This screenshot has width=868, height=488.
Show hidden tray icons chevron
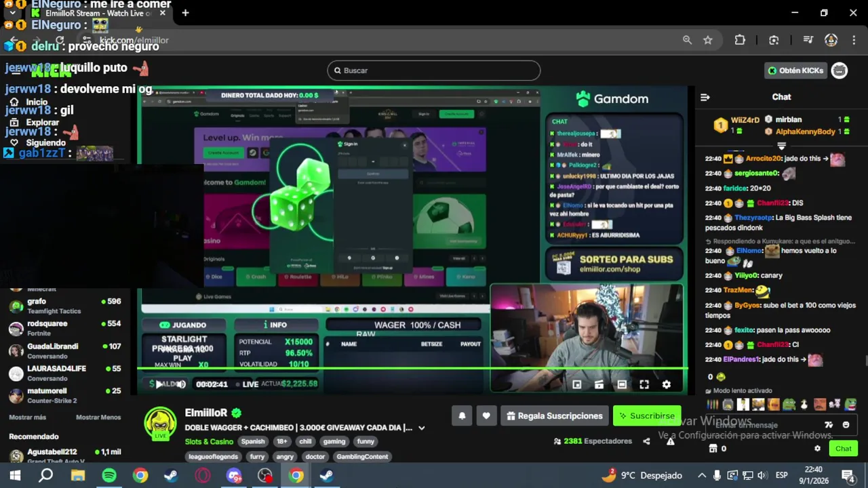pyautogui.click(x=702, y=476)
